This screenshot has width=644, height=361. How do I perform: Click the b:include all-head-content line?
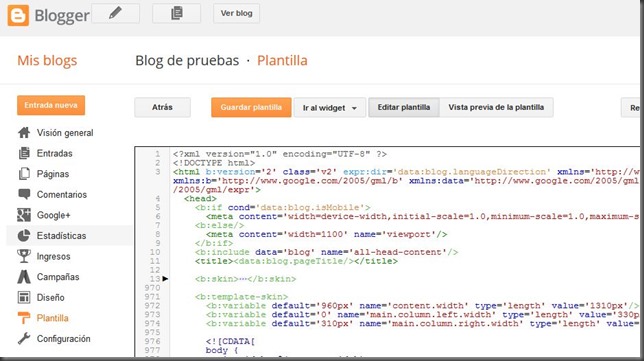[x=327, y=252]
